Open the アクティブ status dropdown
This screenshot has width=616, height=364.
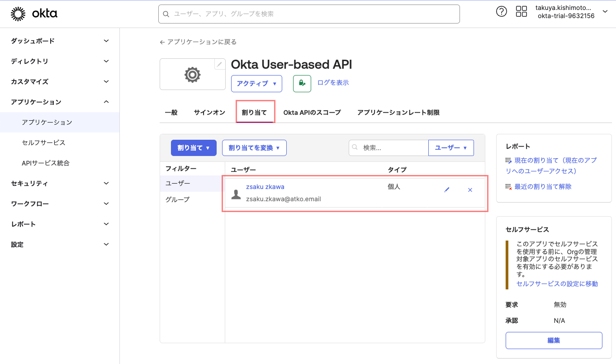point(256,84)
